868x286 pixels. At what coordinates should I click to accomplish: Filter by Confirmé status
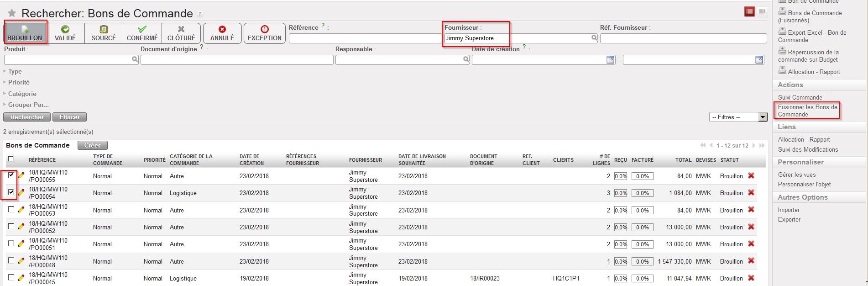point(142,33)
